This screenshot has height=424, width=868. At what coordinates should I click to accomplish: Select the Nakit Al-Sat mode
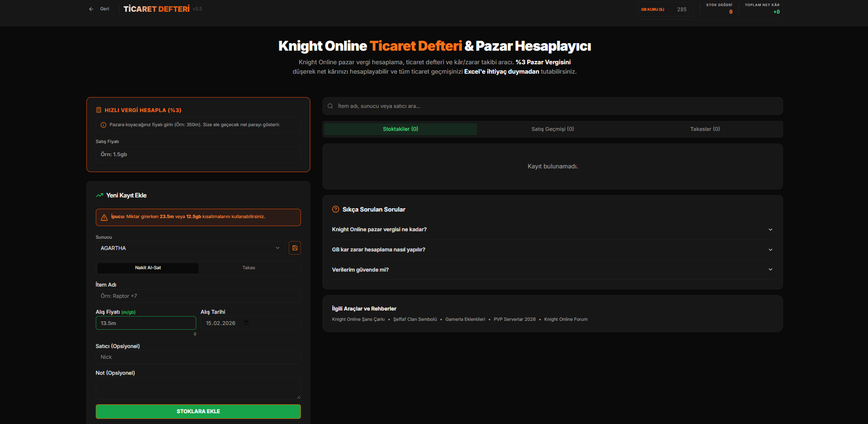pyautogui.click(x=148, y=268)
